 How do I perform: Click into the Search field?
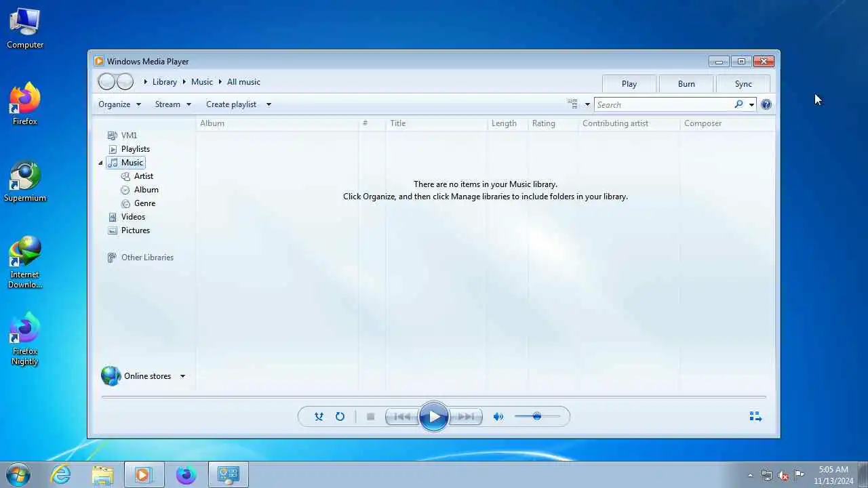[x=663, y=104]
